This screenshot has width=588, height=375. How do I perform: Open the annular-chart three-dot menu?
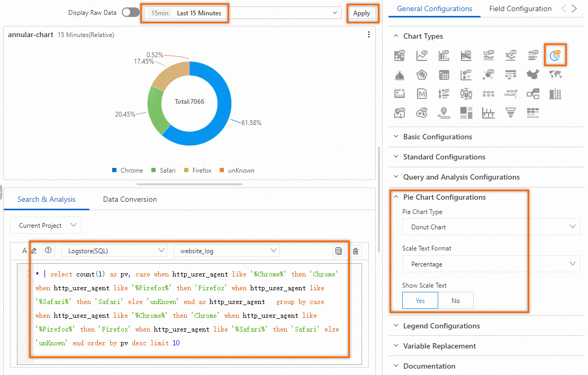point(369,34)
